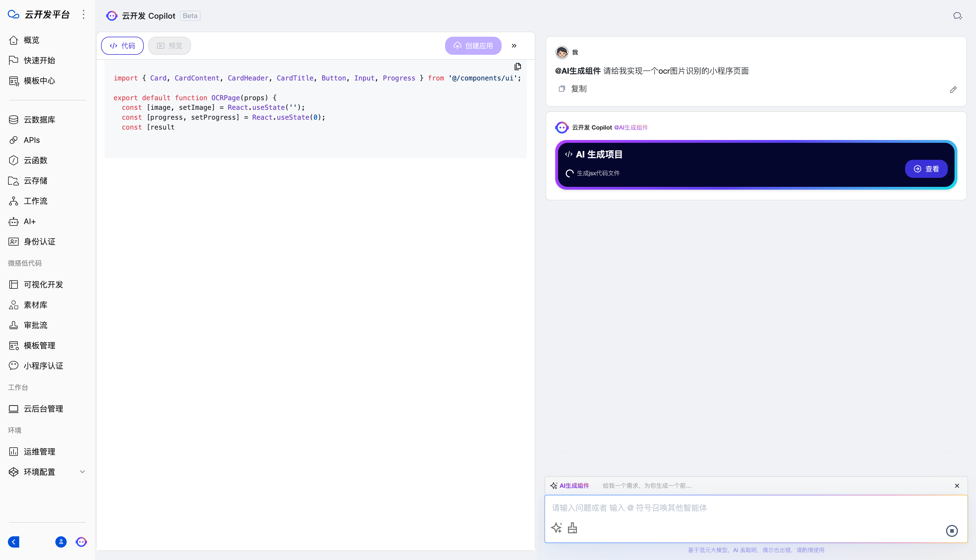This screenshot has width=976, height=560.
Task: Click the new conversation icon at top right
Action: pyautogui.click(x=958, y=16)
